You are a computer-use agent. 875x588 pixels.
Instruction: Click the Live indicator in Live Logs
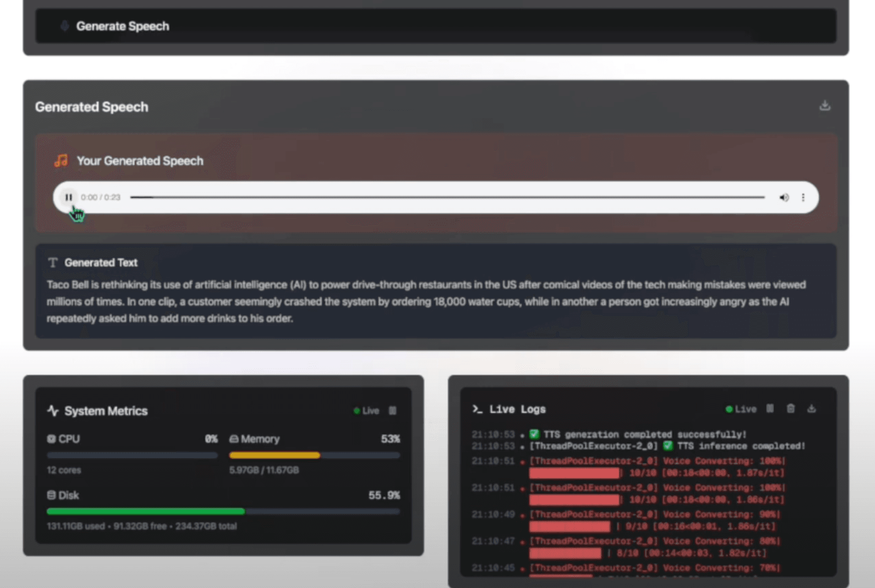click(x=741, y=409)
